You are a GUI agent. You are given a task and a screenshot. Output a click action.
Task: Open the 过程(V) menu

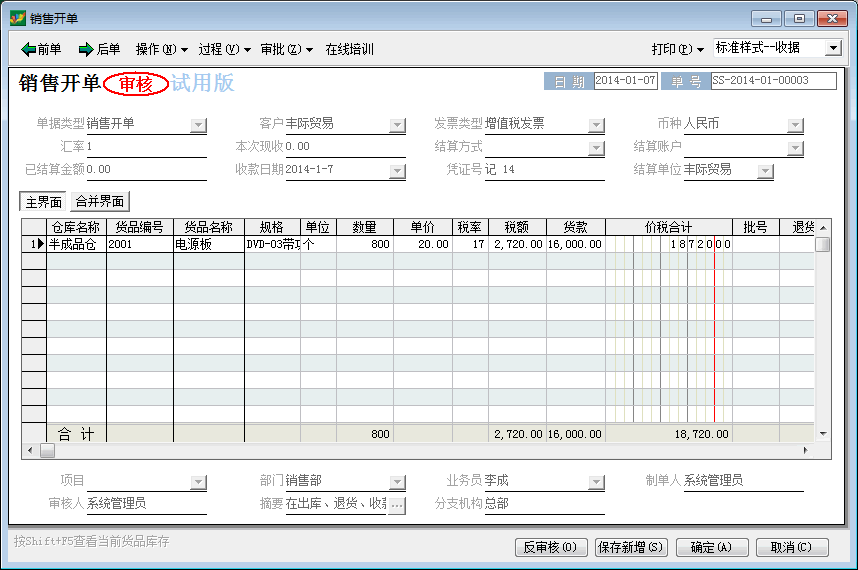[x=224, y=49]
